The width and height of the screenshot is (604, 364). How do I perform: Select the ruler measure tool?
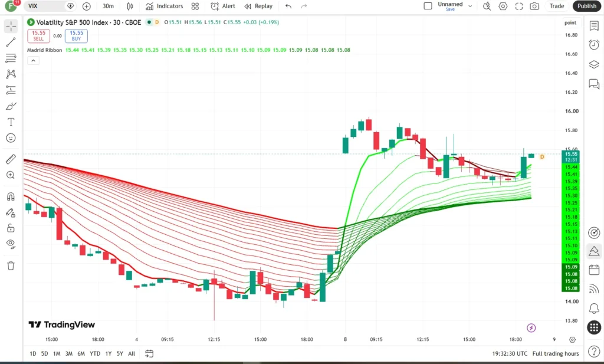pyautogui.click(x=11, y=159)
